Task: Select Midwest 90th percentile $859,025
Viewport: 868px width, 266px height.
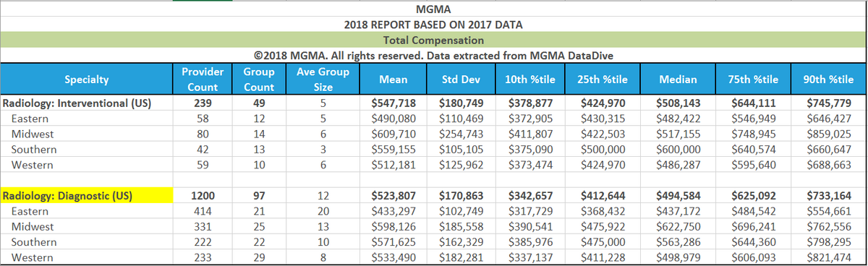Action: pos(830,134)
